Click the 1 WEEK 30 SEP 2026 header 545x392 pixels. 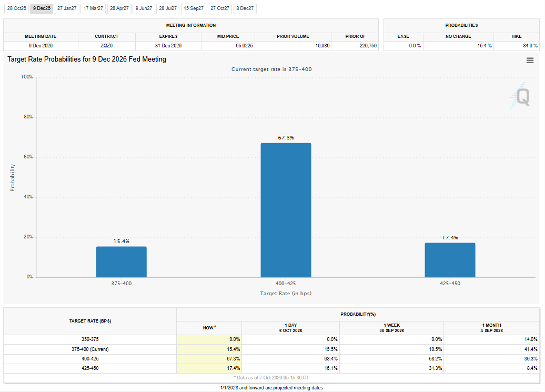pos(391,328)
